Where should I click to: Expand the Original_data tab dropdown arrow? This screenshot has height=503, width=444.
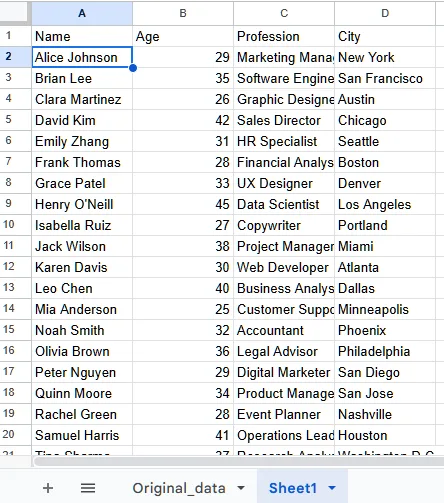coord(241,488)
